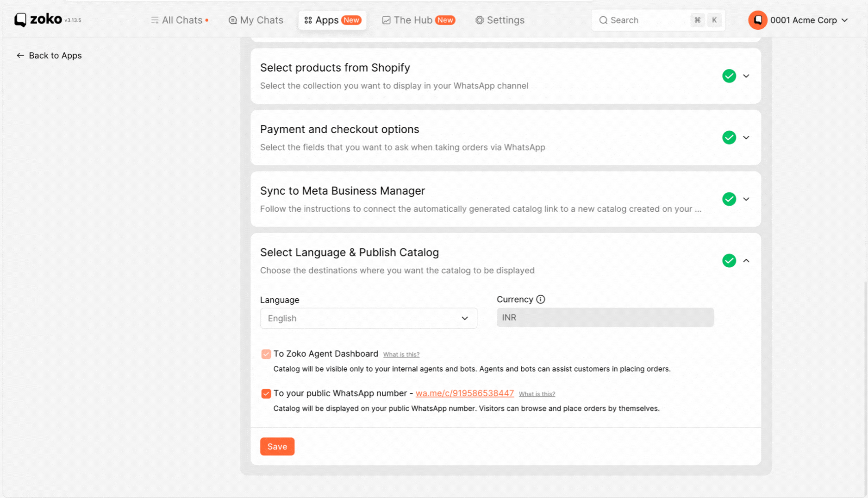Image resolution: width=868 pixels, height=498 pixels.
Task: Open the My Chats tab
Action: (x=256, y=20)
